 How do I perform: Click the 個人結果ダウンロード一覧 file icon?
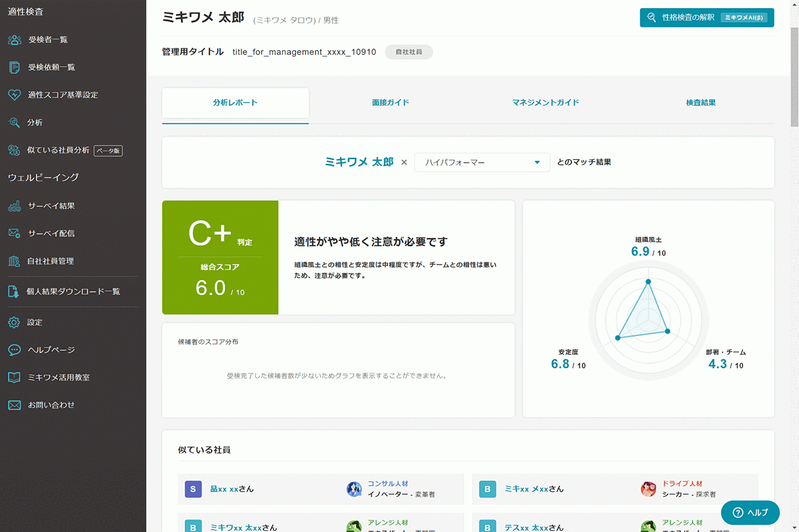(13, 292)
